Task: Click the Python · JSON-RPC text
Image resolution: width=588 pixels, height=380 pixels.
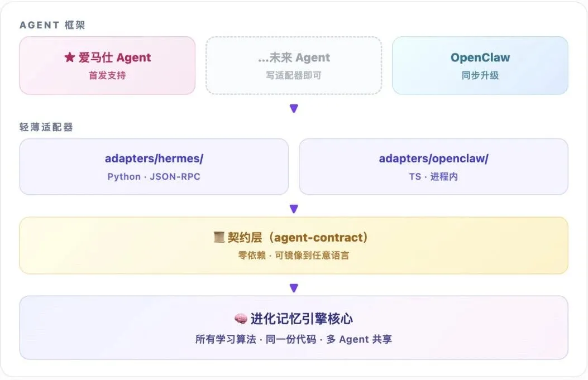Action: (x=154, y=176)
